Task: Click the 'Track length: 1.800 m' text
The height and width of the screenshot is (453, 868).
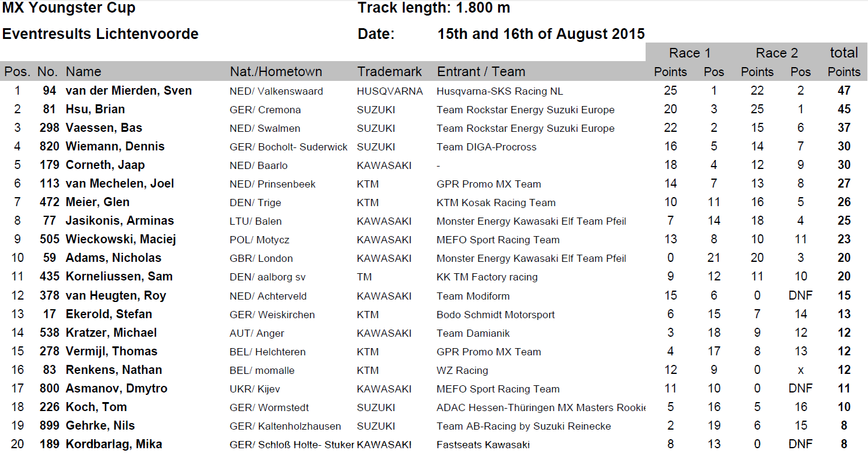Action: point(433,8)
